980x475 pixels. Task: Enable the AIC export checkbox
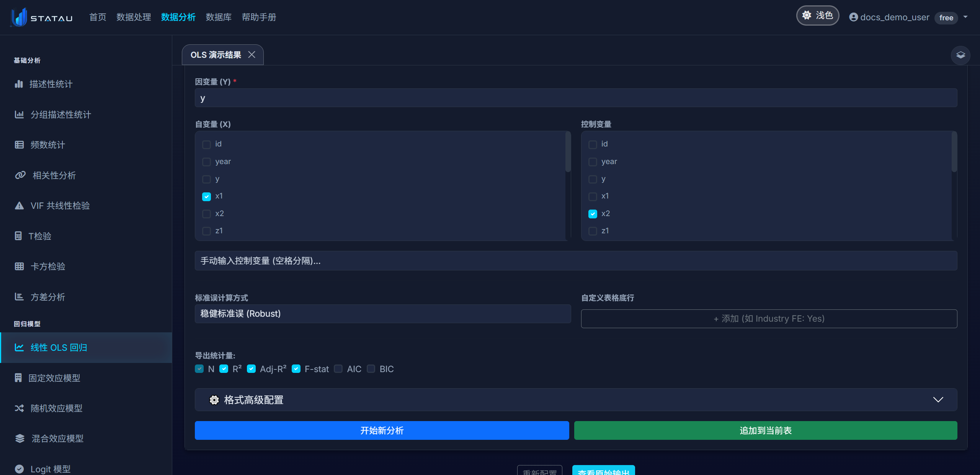pos(338,369)
